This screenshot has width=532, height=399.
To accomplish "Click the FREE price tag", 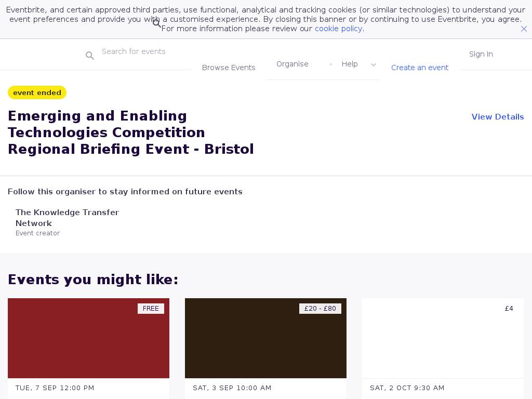I will [151, 309].
